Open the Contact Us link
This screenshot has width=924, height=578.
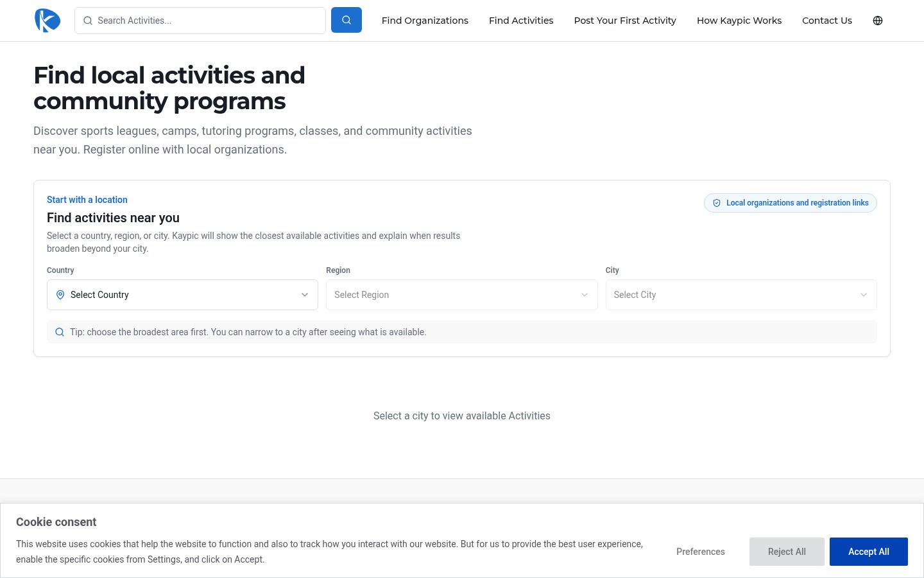(827, 21)
